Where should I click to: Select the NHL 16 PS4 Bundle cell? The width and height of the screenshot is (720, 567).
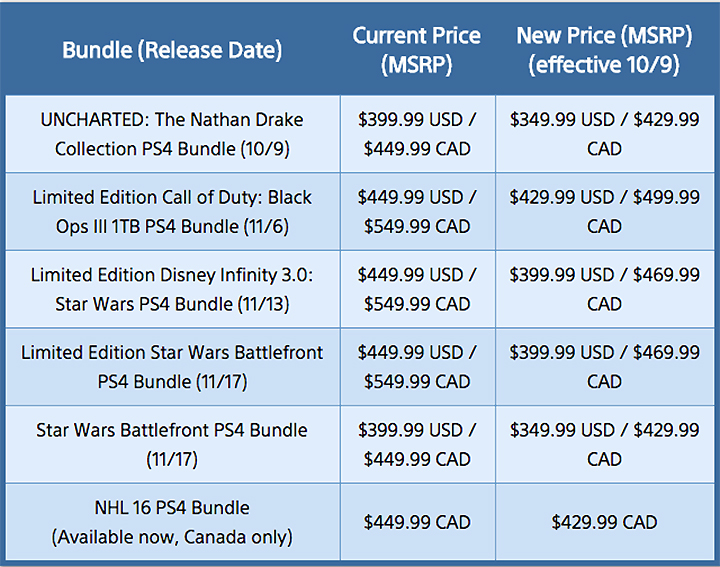click(172, 522)
